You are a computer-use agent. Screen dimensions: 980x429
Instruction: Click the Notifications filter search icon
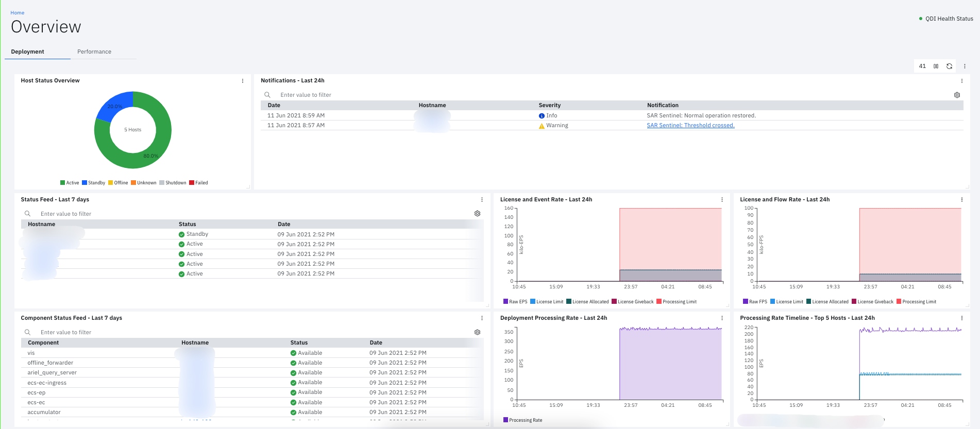coord(267,95)
